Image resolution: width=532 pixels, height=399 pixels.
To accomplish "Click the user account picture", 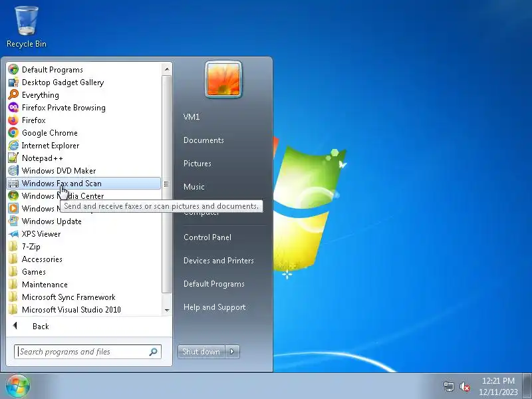I will click(223, 79).
